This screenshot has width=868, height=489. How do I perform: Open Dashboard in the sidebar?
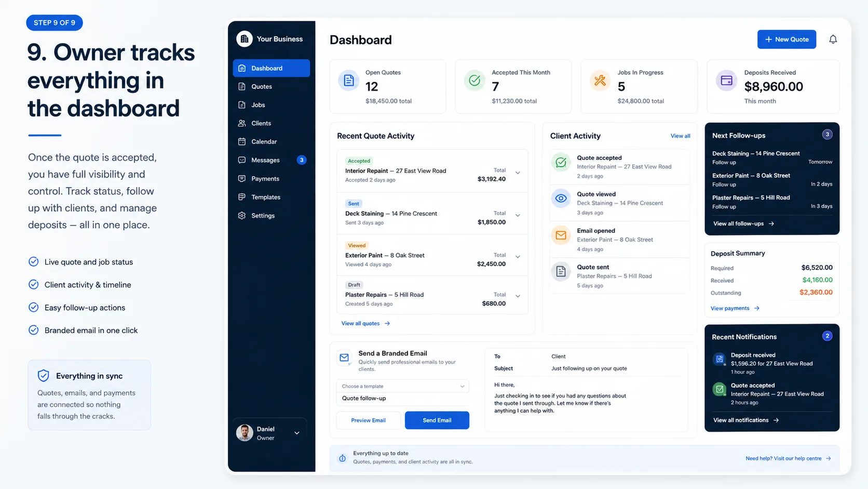pos(272,68)
